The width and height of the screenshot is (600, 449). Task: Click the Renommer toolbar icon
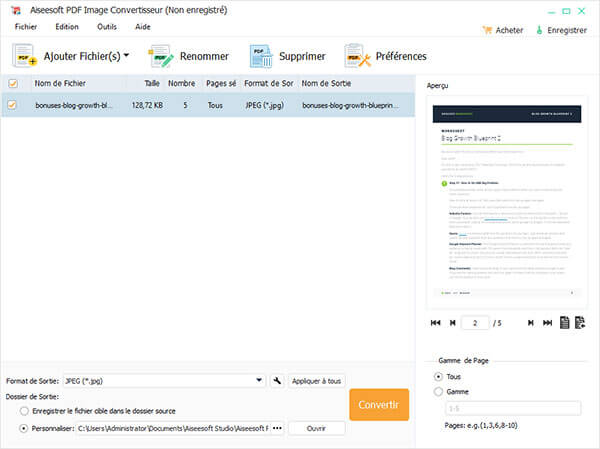(x=163, y=57)
